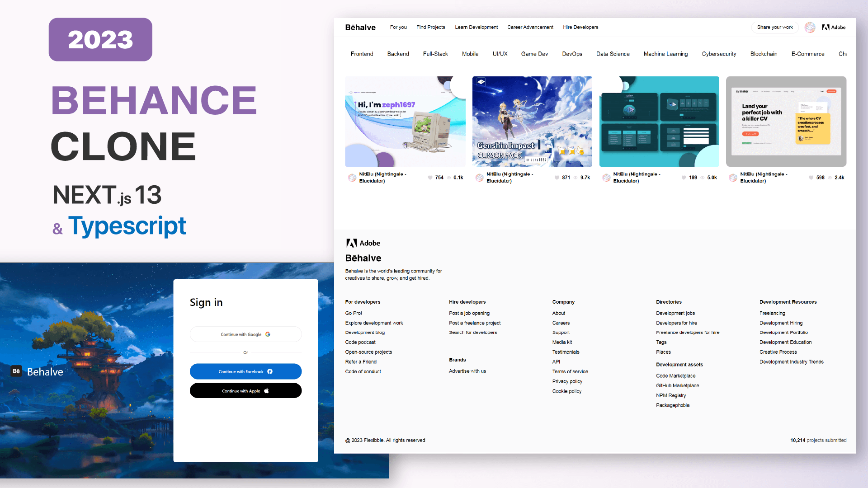The height and width of the screenshot is (488, 868).
Task: Open the NPM Registry link
Action: pos(671,396)
